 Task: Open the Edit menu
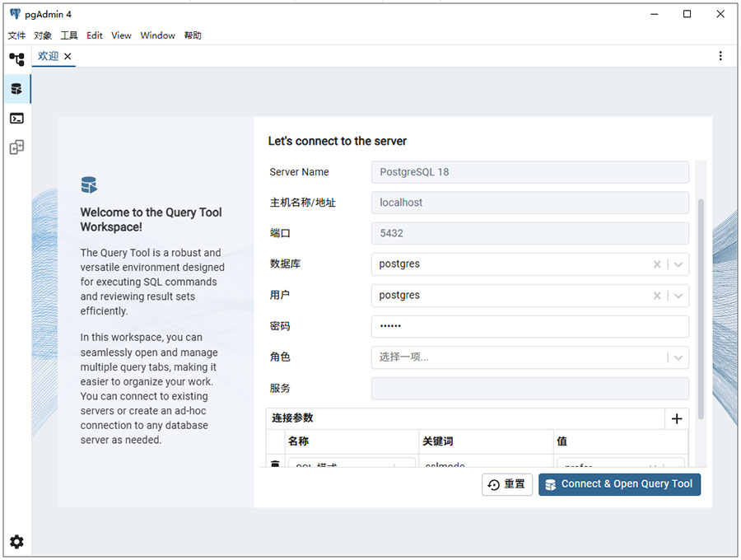click(95, 35)
